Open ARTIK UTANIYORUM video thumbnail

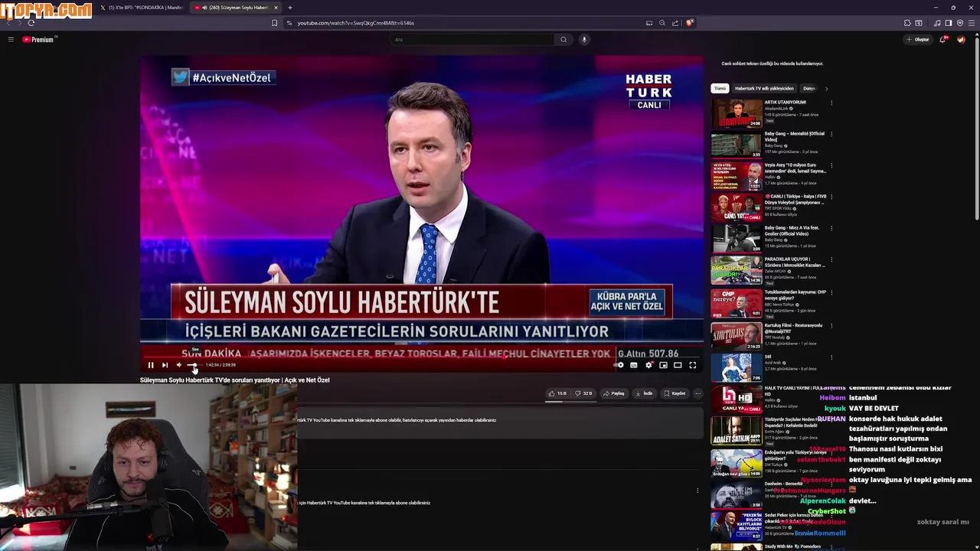click(737, 114)
